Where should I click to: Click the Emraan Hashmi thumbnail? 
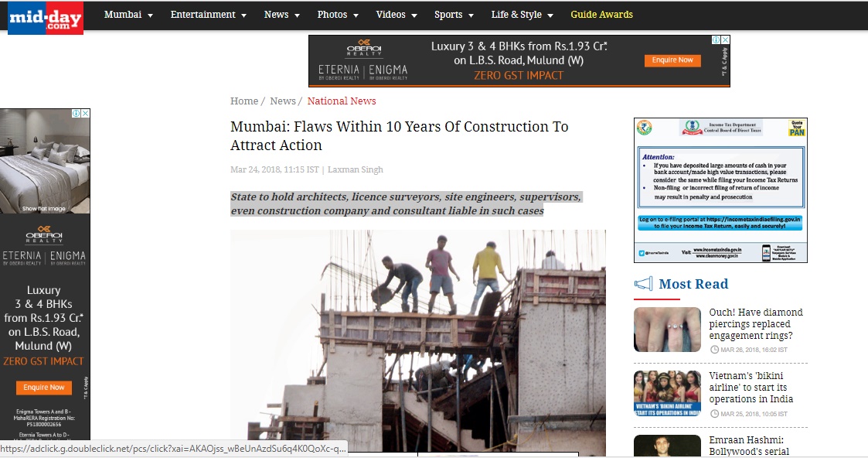pyautogui.click(x=667, y=446)
